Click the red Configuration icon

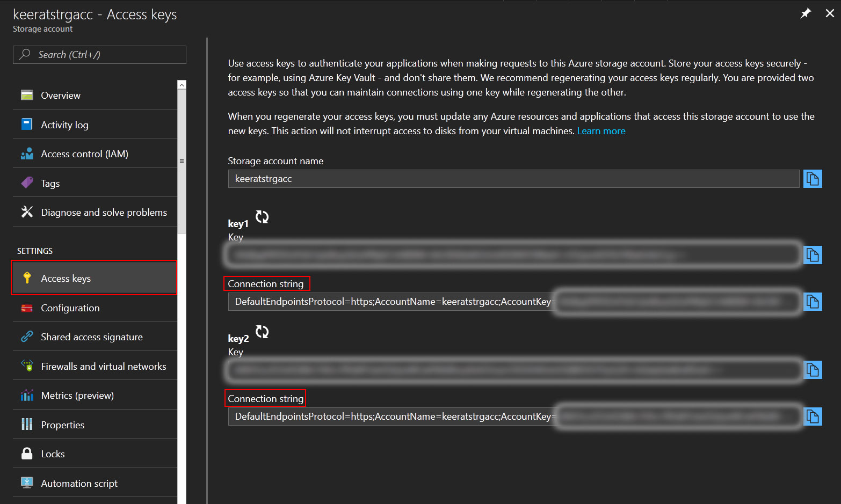(x=27, y=308)
